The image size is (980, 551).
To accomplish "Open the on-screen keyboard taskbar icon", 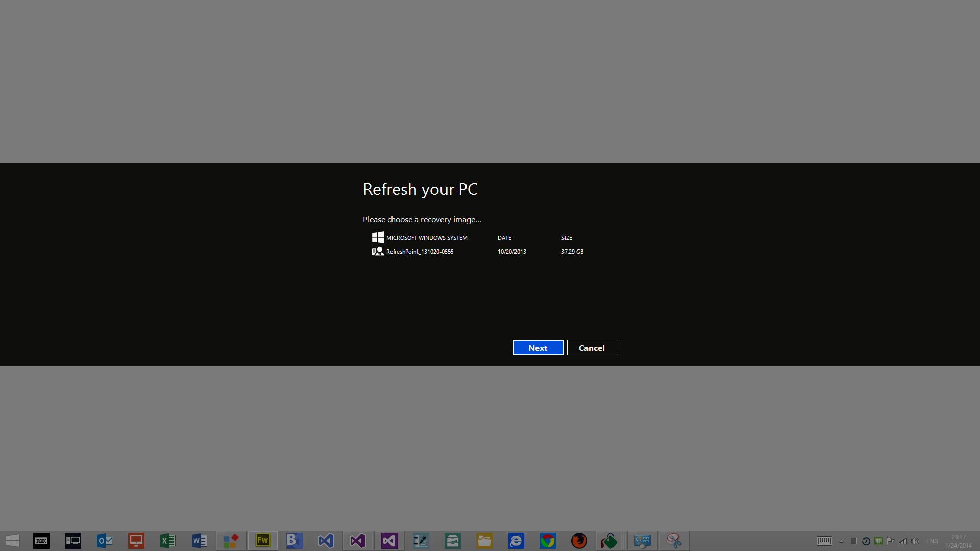I will coord(41,541).
